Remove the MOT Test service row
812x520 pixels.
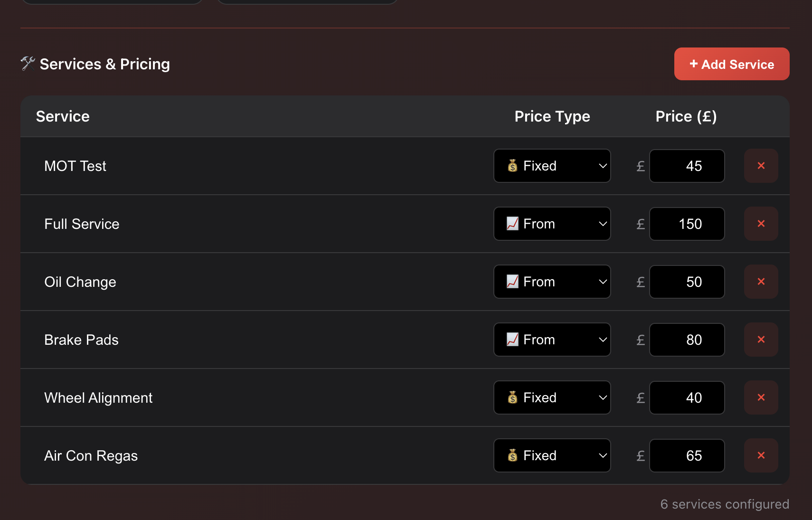point(761,166)
